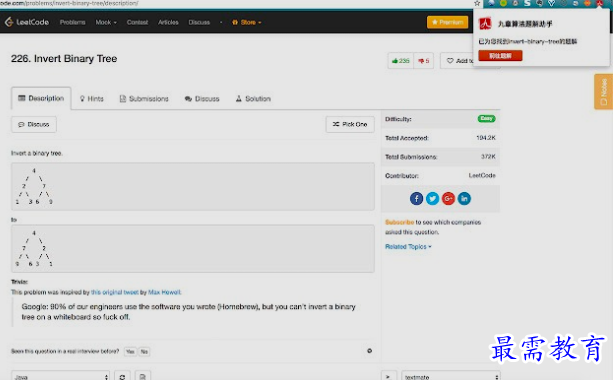Answer Yes to seen in real interview
The width and height of the screenshot is (613, 380).
130,351
